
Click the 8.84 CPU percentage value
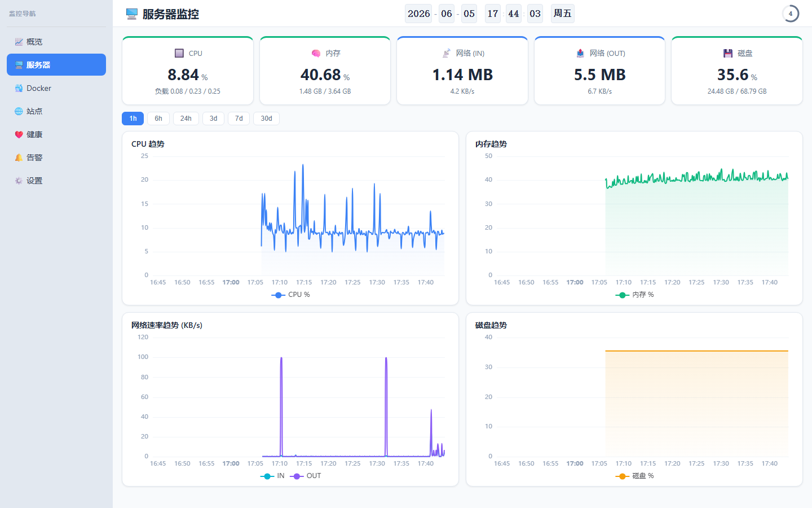[x=183, y=75]
